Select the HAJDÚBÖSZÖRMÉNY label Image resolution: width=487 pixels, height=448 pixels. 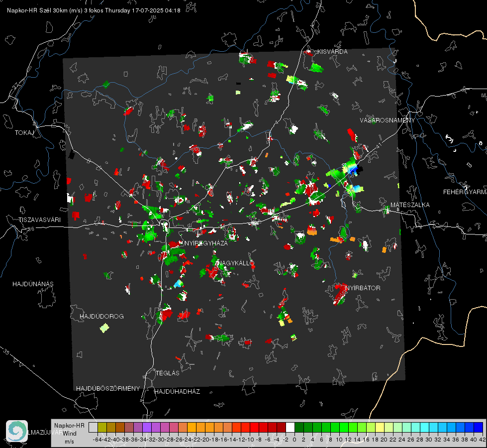click(x=108, y=388)
